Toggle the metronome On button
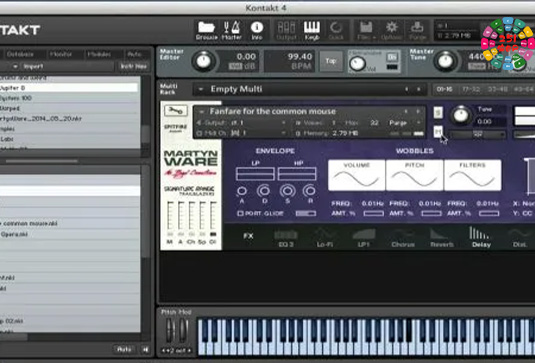The image size is (535, 363). point(392,57)
